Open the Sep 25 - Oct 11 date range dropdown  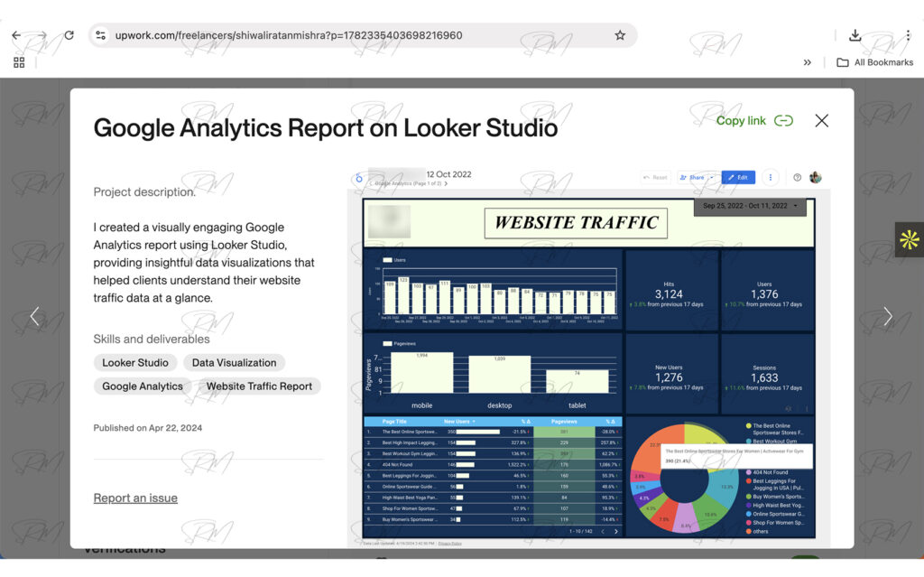tap(750, 206)
